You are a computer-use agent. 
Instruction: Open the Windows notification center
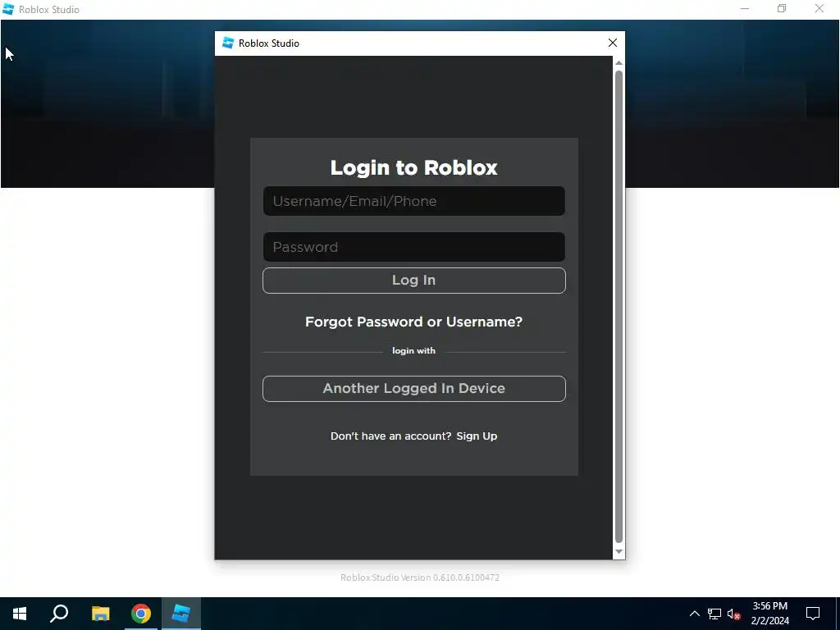pos(813,614)
